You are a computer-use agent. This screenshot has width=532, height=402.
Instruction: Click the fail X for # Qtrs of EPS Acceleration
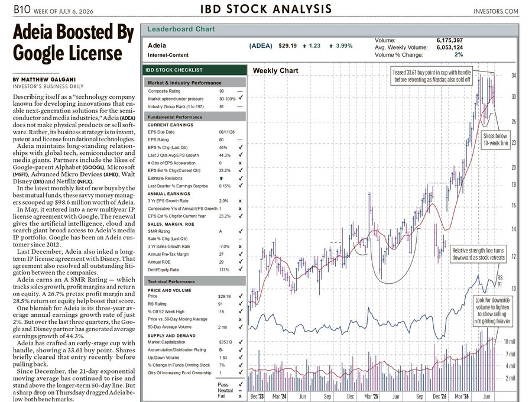240,163
